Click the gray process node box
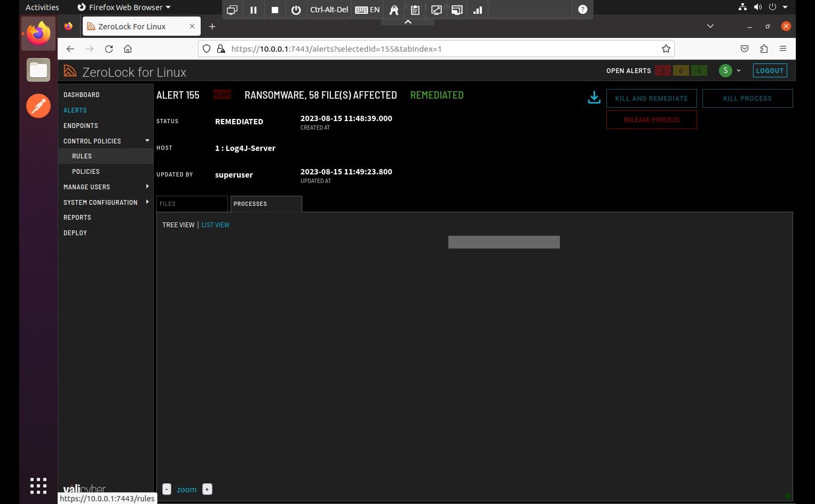The width and height of the screenshot is (815, 504). [x=504, y=242]
